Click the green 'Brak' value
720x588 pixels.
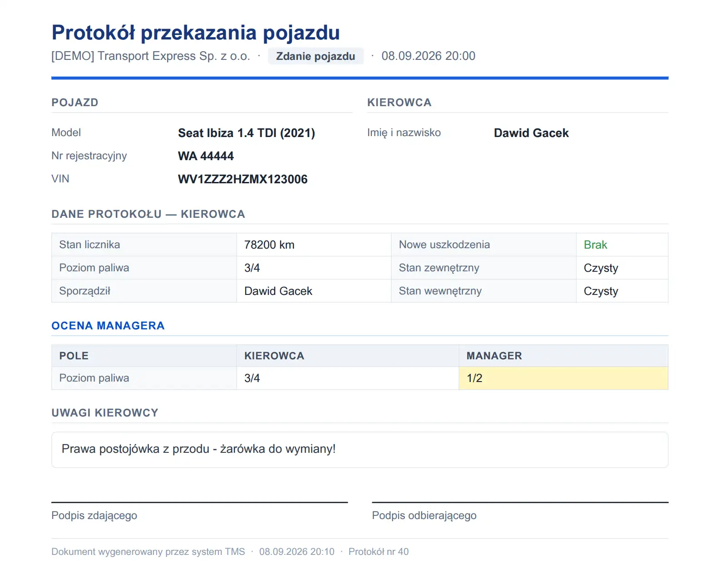click(595, 245)
